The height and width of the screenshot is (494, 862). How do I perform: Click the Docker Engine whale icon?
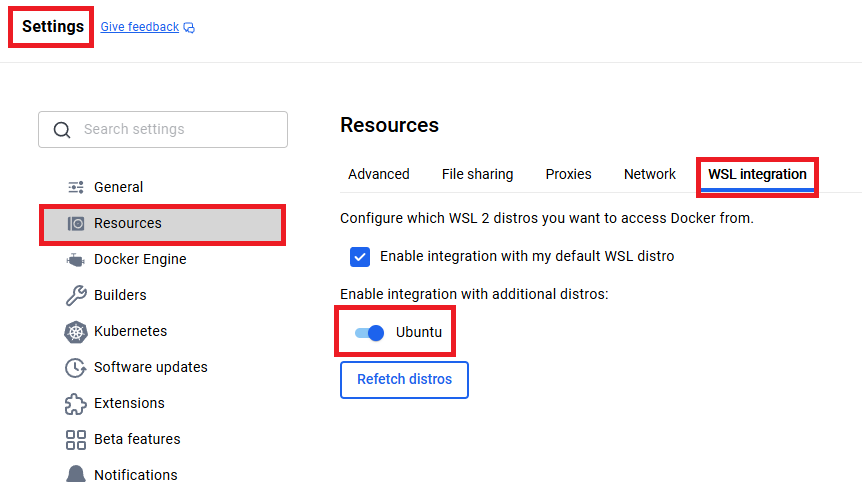tap(76, 259)
